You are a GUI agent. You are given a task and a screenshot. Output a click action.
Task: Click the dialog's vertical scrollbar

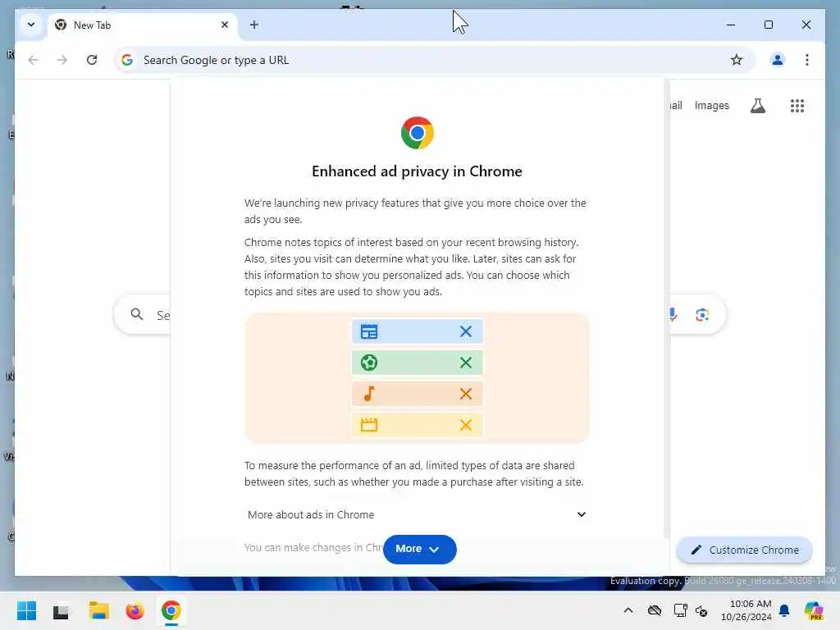(x=666, y=308)
